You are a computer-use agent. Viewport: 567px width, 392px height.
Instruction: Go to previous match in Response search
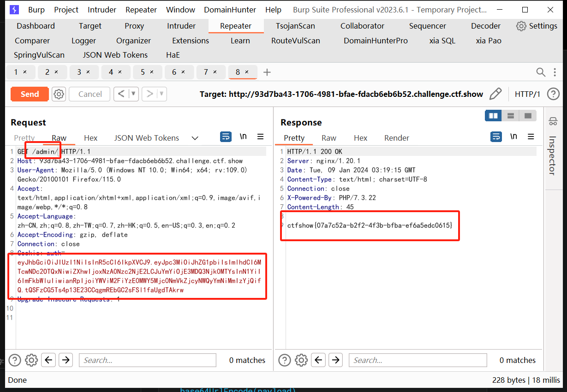click(319, 360)
